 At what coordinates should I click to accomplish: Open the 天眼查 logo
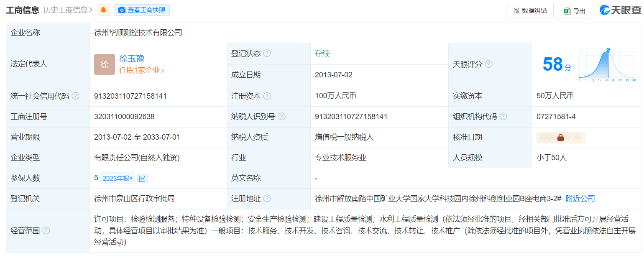620,10
